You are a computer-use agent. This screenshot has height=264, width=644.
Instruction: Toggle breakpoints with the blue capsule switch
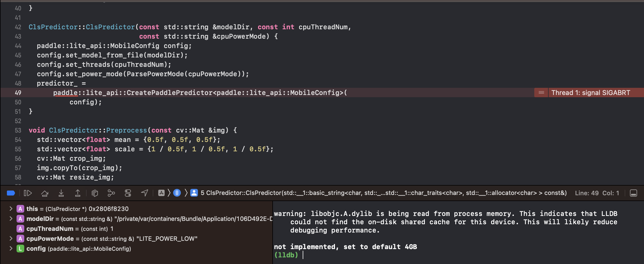[x=10, y=193]
